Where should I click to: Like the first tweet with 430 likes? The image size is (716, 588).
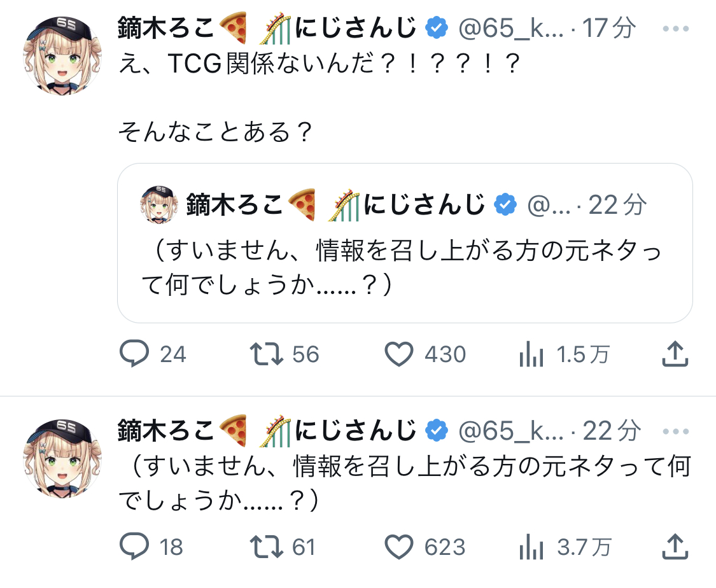(400, 354)
